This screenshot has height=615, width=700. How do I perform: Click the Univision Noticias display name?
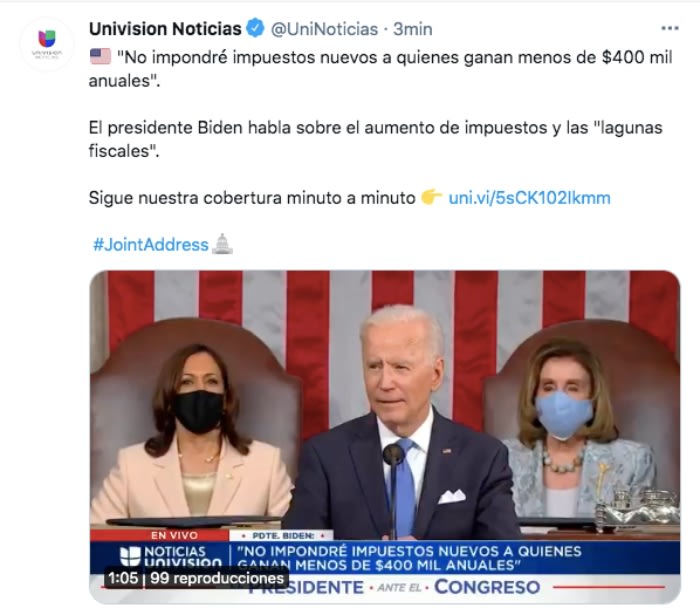[x=165, y=29]
